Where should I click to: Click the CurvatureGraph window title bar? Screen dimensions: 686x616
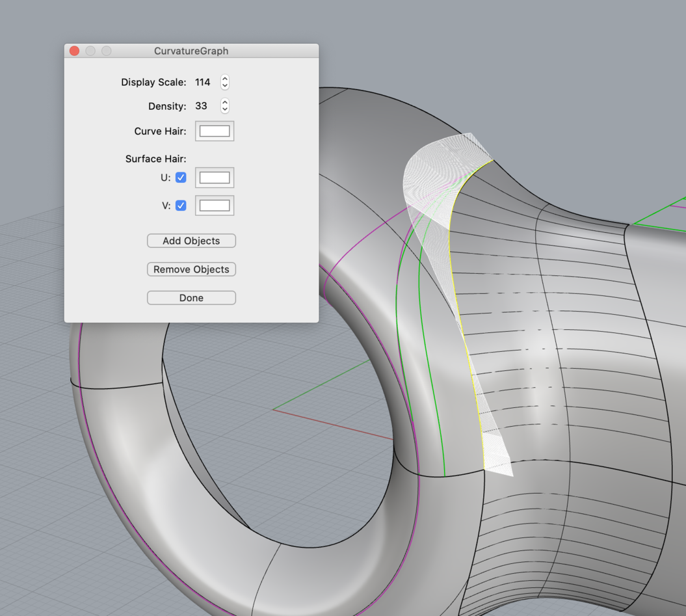tap(191, 51)
